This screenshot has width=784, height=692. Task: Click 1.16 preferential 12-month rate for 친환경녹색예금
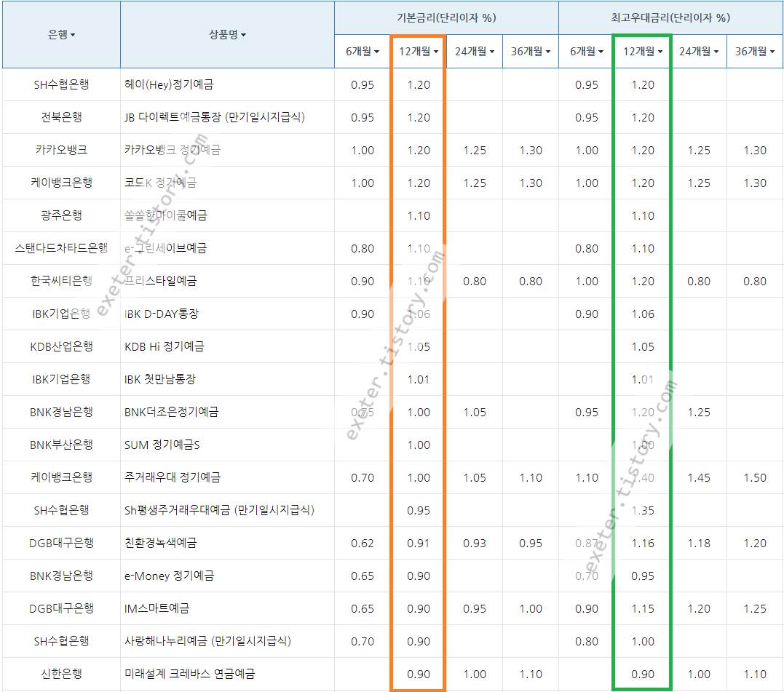pos(643,543)
